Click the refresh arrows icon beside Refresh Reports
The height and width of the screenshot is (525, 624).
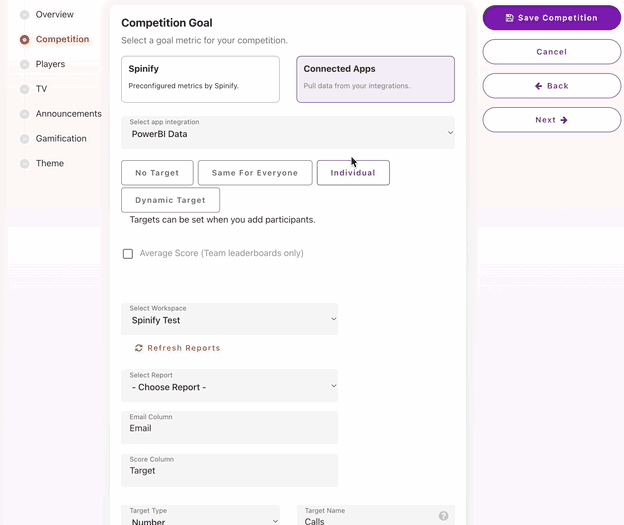pyautogui.click(x=138, y=348)
